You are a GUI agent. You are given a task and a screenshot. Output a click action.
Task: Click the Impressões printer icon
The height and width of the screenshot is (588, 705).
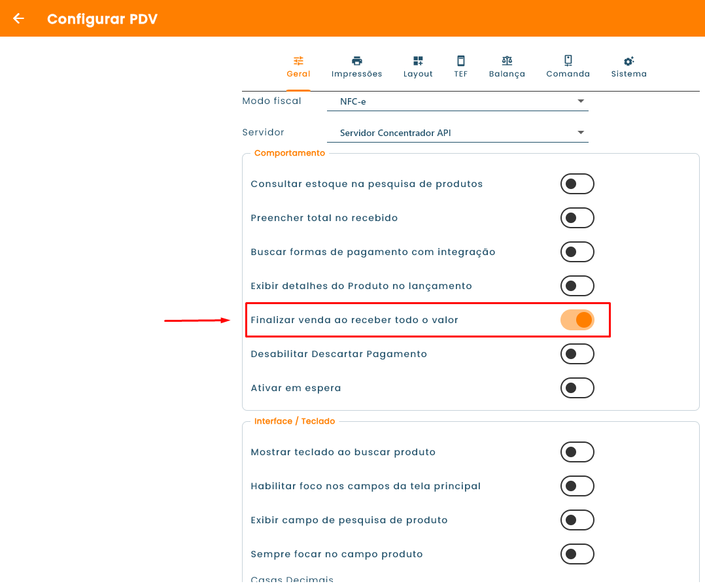coord(357,61)
